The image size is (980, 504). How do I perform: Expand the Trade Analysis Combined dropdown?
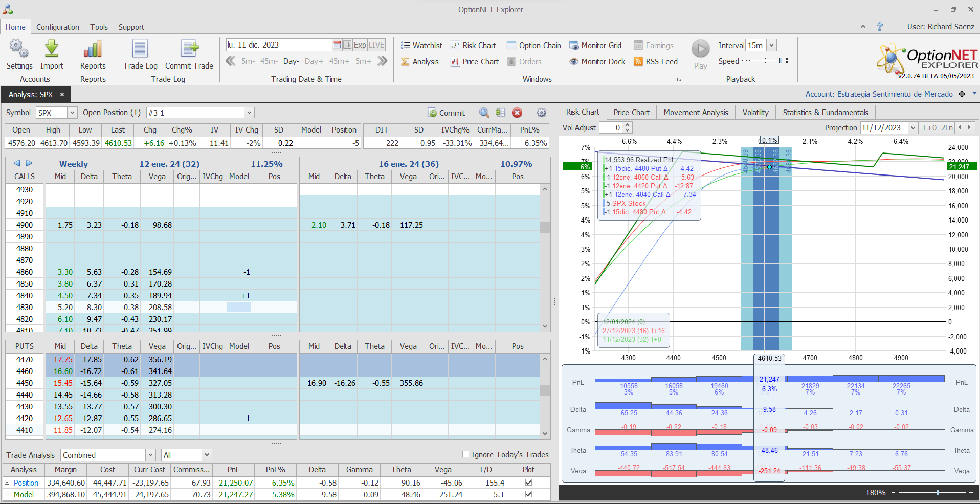150,455
